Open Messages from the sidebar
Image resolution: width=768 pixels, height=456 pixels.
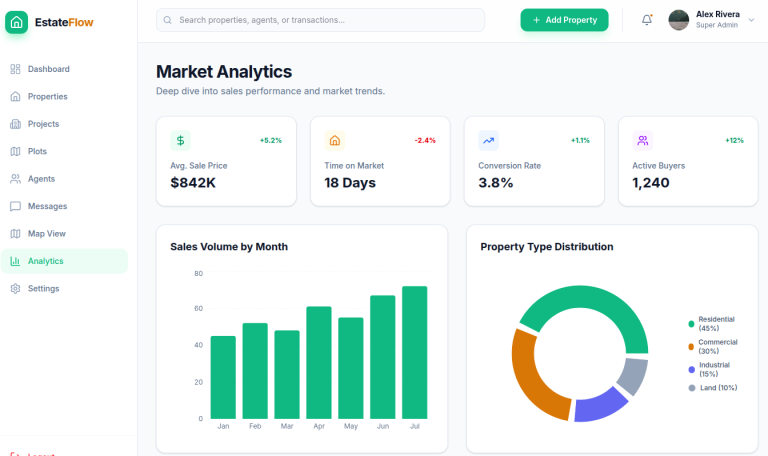(47, 206)
